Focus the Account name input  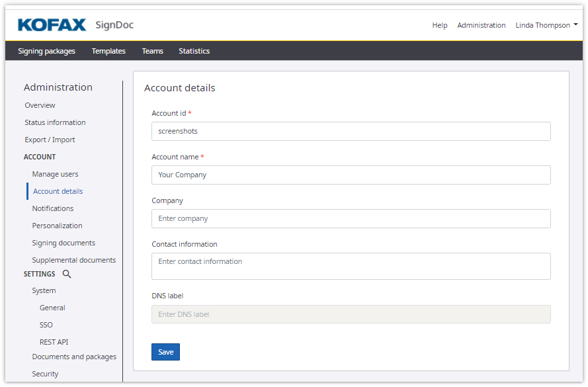351,175
